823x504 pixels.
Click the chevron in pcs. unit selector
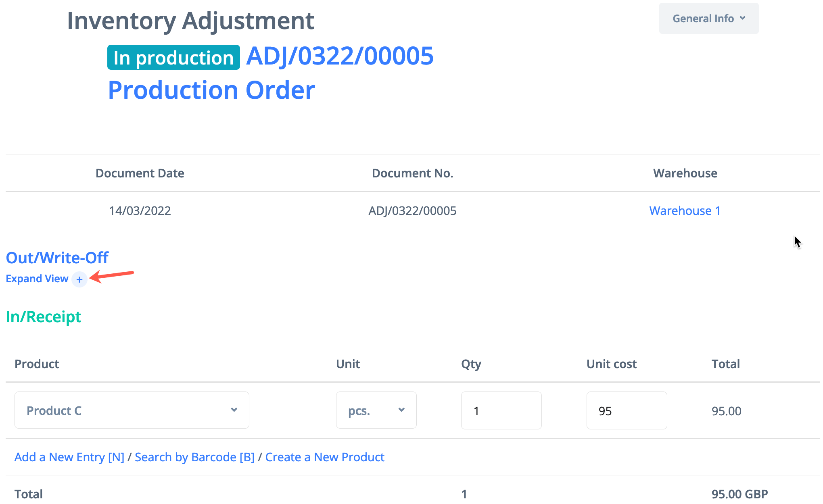[401, 410]
